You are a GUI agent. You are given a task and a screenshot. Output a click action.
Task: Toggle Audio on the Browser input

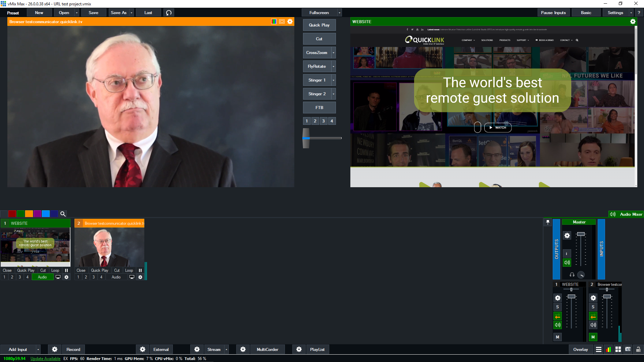pyautogui.click(x=116, y=277)
